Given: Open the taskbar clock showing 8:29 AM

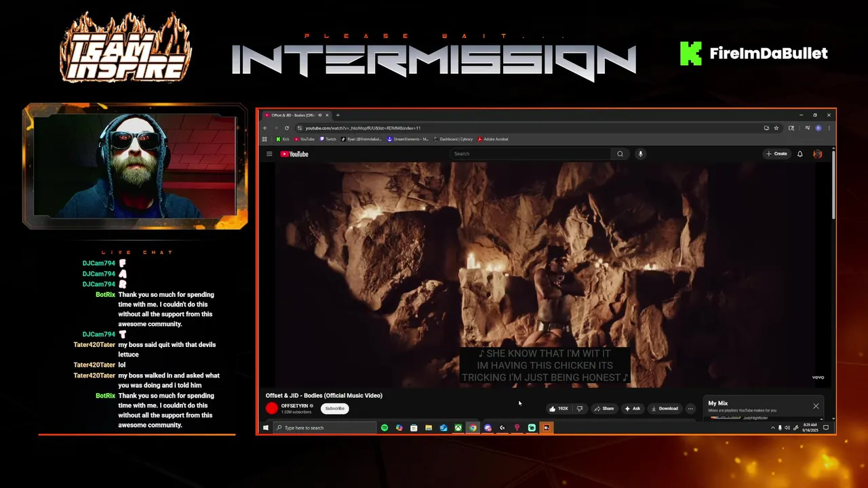Looking at the screenshot, I should point(810,428).
